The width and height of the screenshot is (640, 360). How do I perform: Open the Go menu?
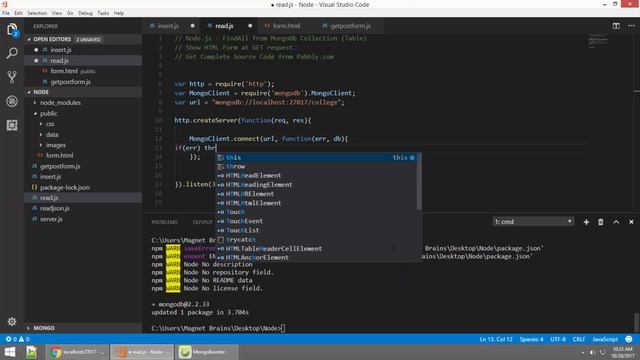(x=70, y=13)
